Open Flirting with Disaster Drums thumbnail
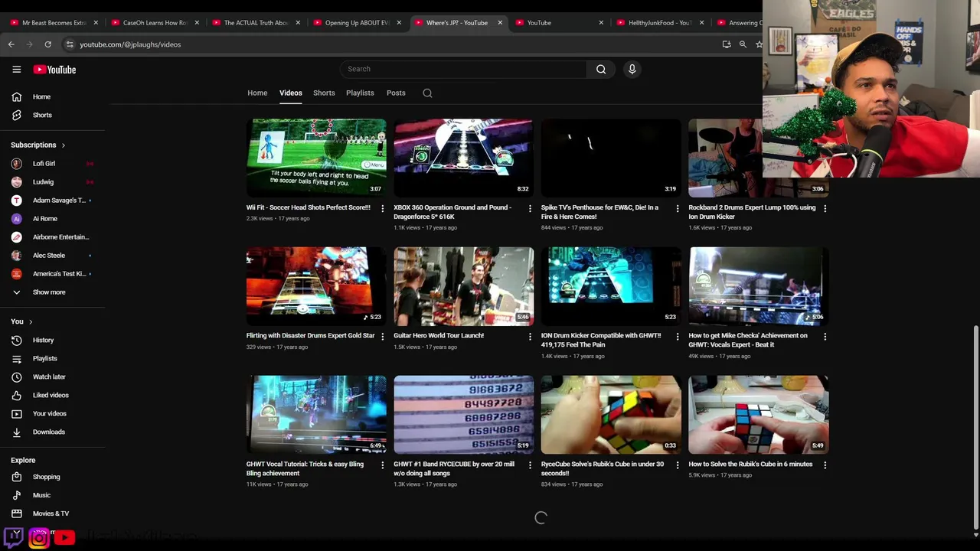The image size is (980, 551). tap(316, 285)
